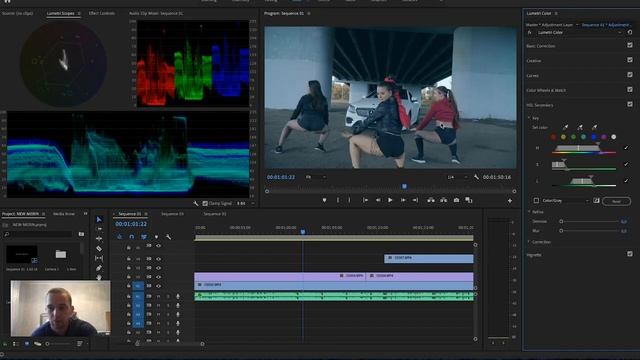Hide the topmost video track eye
Screen dimensions: 640x360
(x=158, y=246)
